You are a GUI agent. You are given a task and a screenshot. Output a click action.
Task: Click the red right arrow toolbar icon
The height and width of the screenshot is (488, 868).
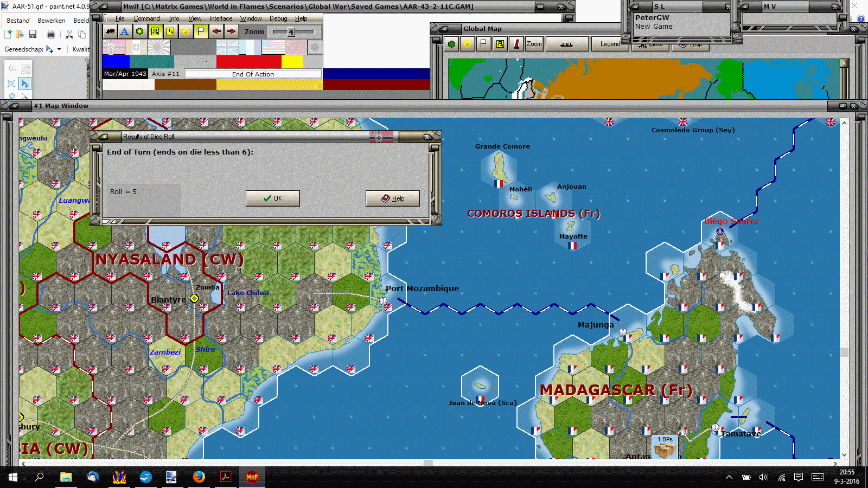[232, 31]
